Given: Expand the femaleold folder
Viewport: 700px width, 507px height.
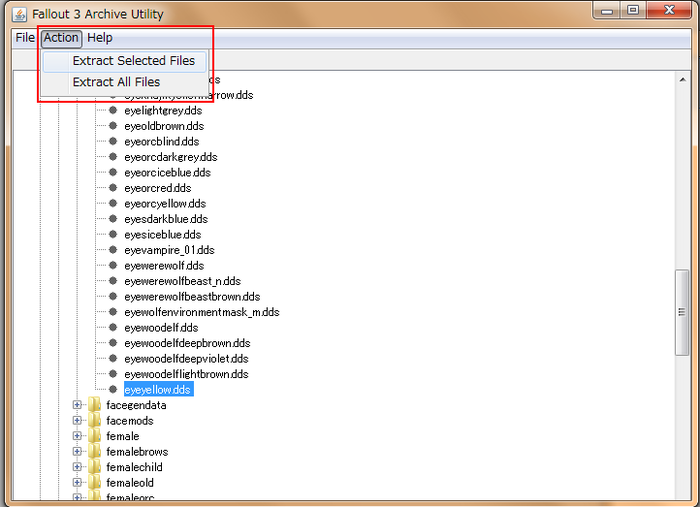Looking at the screenshot, I should pos(77,482).
